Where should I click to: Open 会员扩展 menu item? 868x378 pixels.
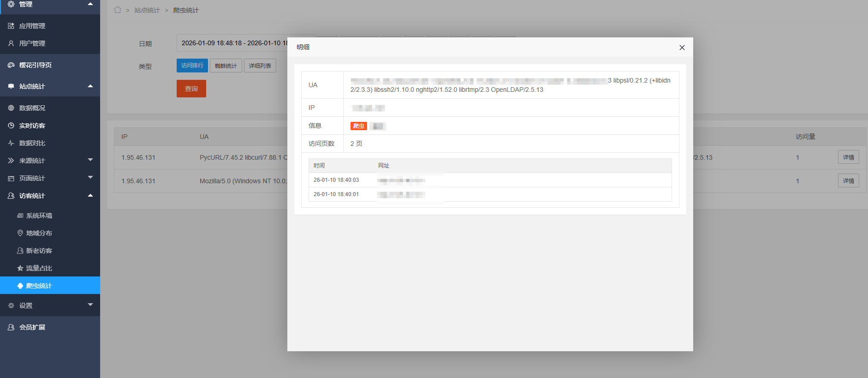tap(50, 327)
